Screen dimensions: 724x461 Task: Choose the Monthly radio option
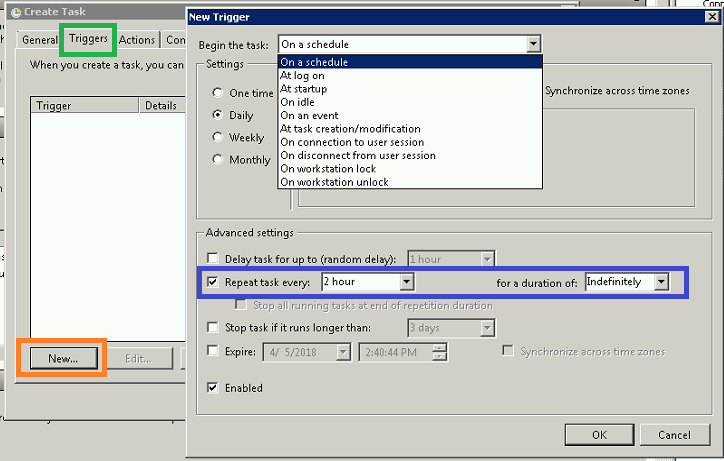[x=217, y=159]
